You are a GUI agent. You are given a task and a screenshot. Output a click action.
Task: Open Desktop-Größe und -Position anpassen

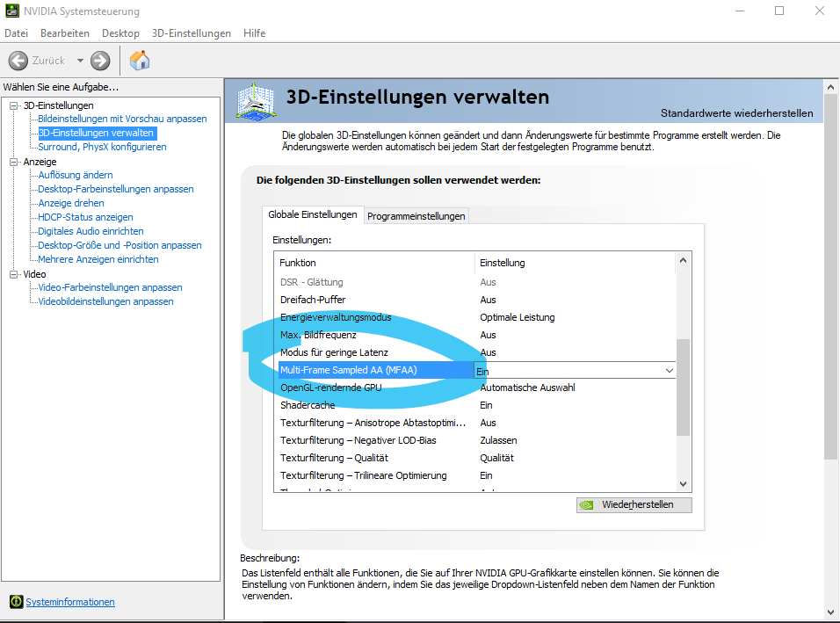click(120, 245)
